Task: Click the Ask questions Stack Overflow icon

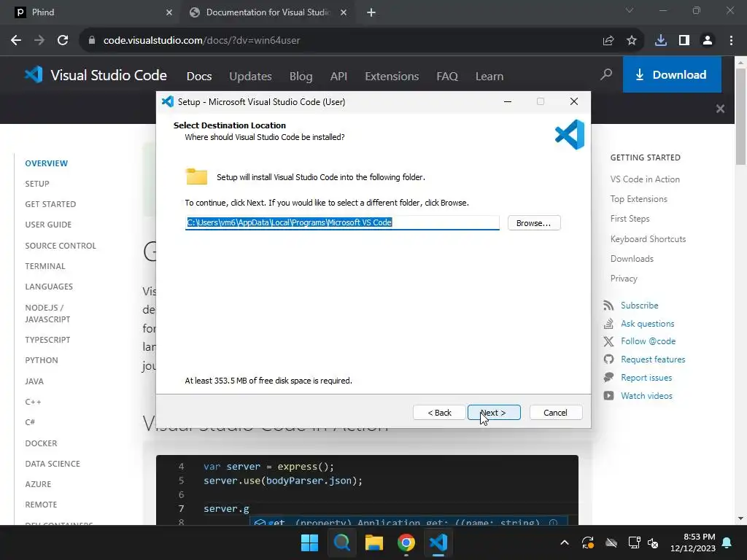Action: tap(608, 324)
